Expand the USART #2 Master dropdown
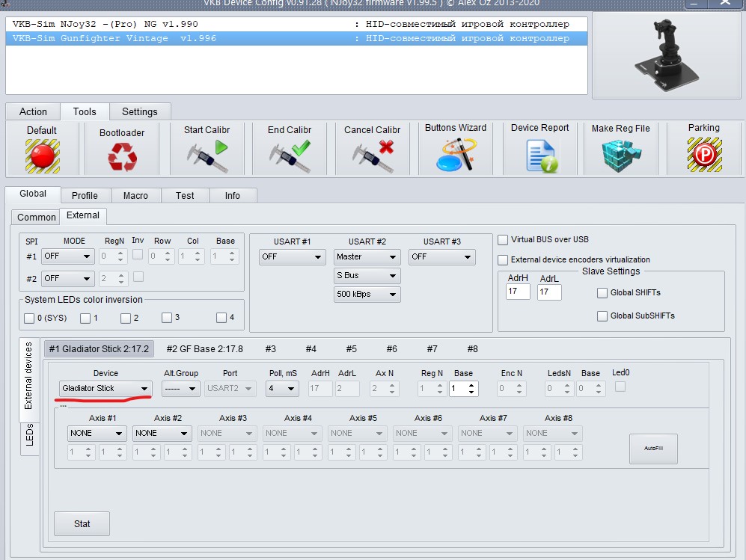The width and height of the screenshot is (746, 560). 367,256
